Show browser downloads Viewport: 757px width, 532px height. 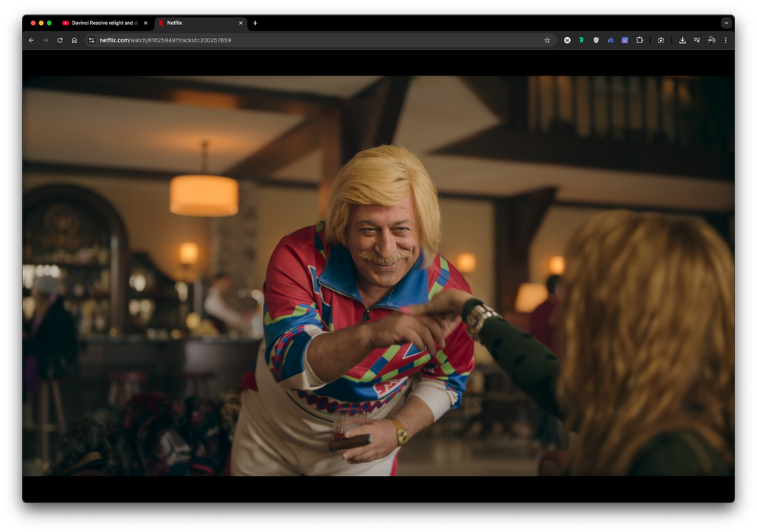pos(682,41)
